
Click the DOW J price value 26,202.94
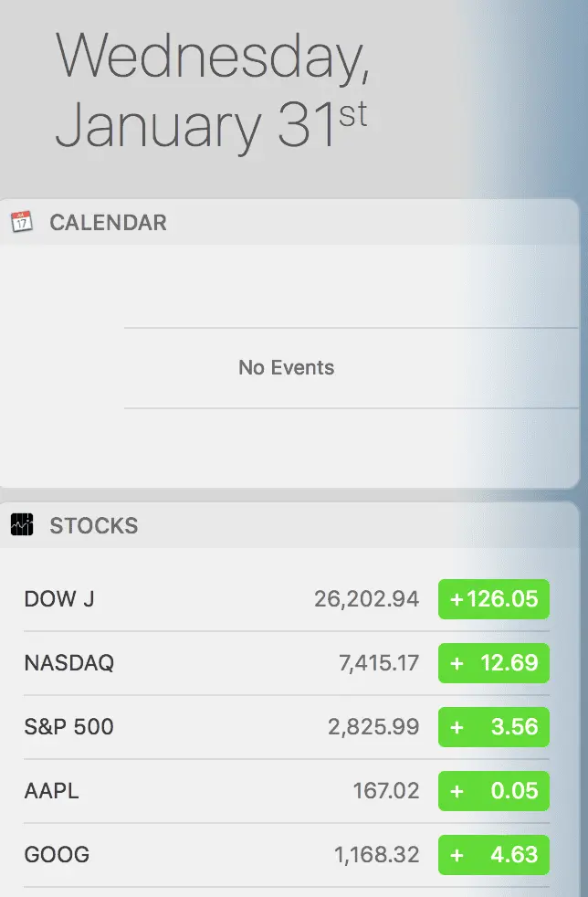point(368,599)
